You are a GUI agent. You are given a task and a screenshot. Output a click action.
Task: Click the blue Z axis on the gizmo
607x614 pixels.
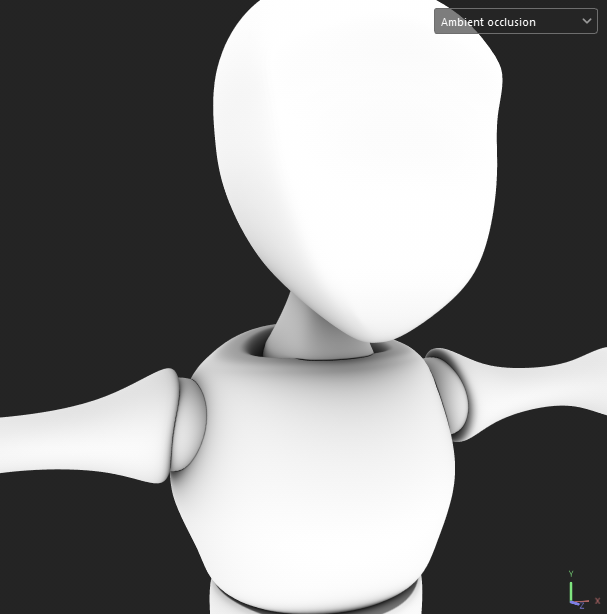tap(575, 602)
